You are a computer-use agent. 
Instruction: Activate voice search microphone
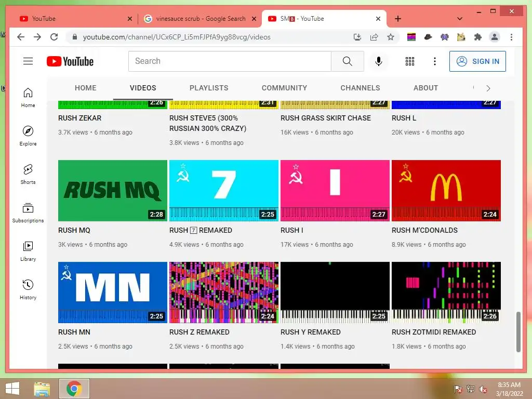[379, 61]
